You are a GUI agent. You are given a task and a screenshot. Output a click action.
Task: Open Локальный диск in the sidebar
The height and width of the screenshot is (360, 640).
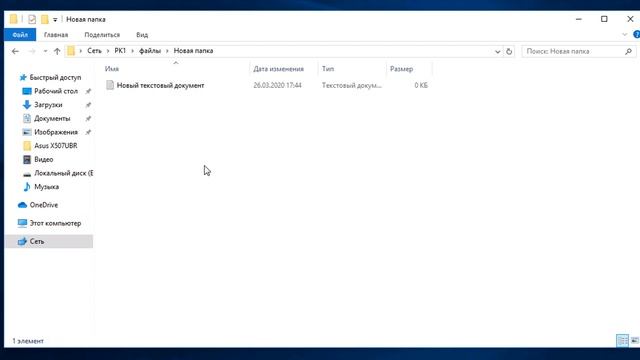63,173
